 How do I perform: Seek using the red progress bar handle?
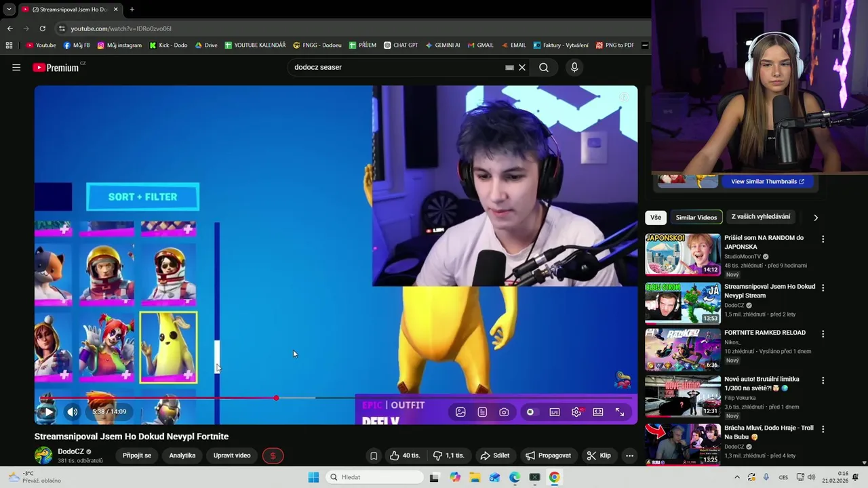pyautogui.click(x=276, y=398)
